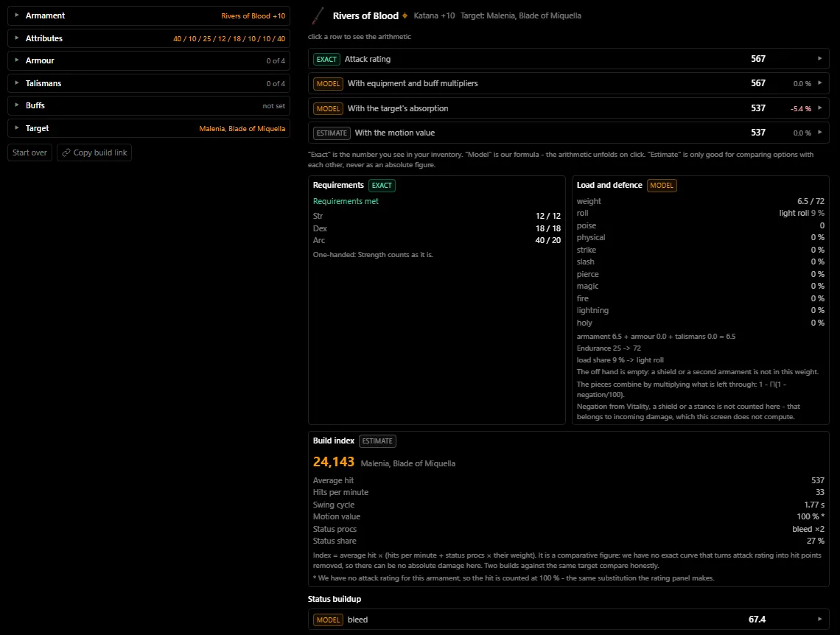Click the Status buildup heading

[x=335, y=599]
